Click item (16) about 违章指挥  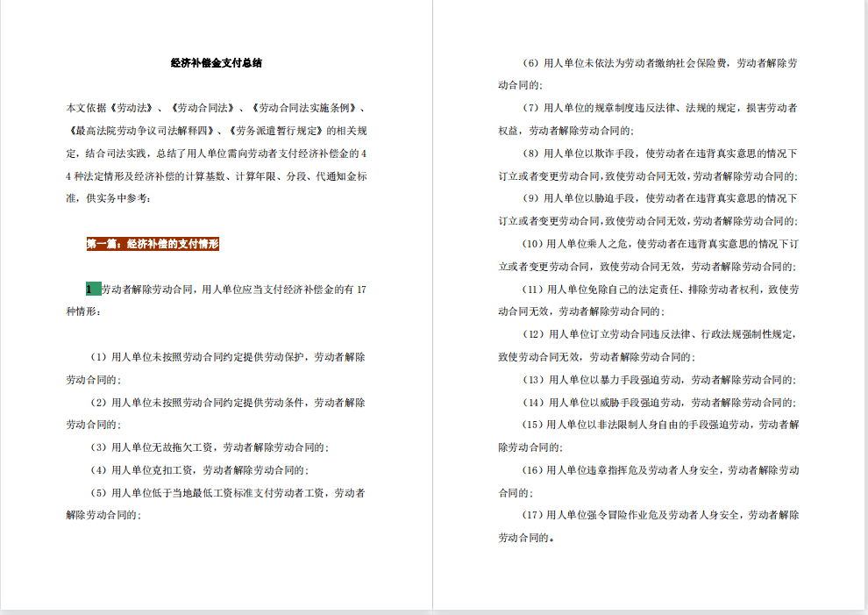pos(660,470)
